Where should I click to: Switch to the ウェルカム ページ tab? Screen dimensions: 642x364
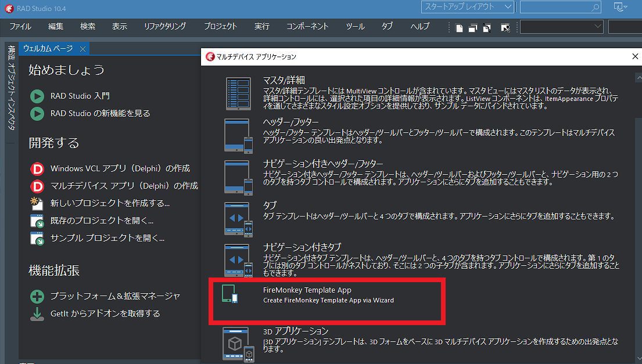pyautogui.click(x=48, y=48)
